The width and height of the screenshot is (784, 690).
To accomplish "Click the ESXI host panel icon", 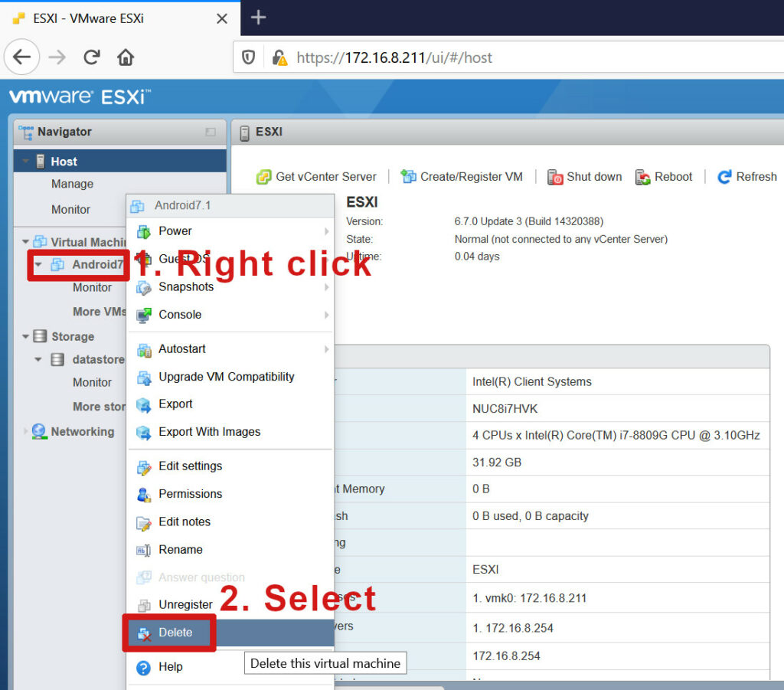I will point(244,133).
